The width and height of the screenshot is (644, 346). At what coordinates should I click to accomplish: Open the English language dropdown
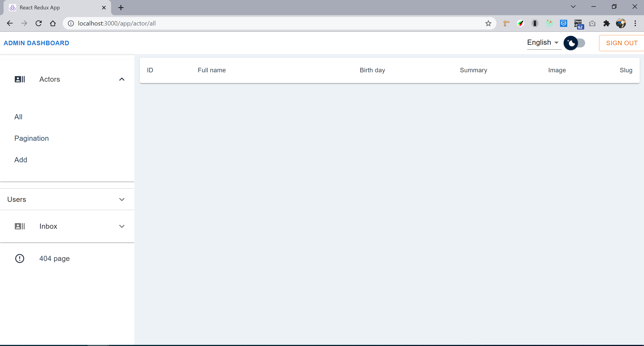[x=543, y=43]
